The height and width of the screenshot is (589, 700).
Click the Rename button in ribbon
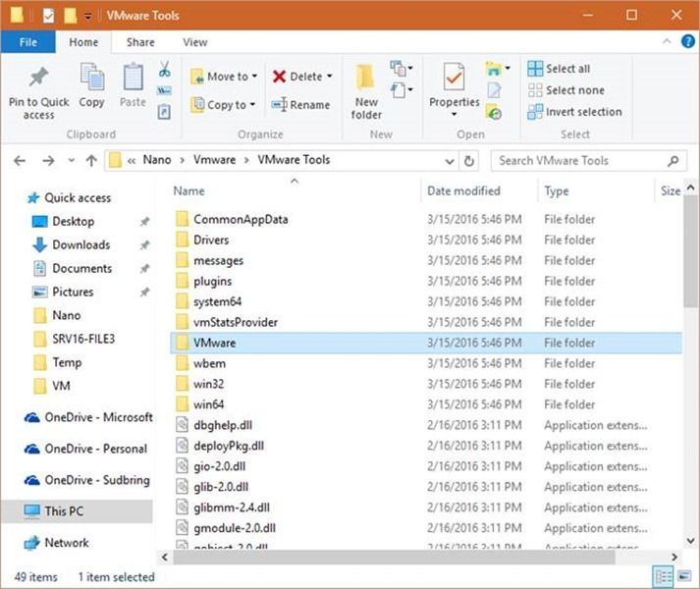[300, 105]
